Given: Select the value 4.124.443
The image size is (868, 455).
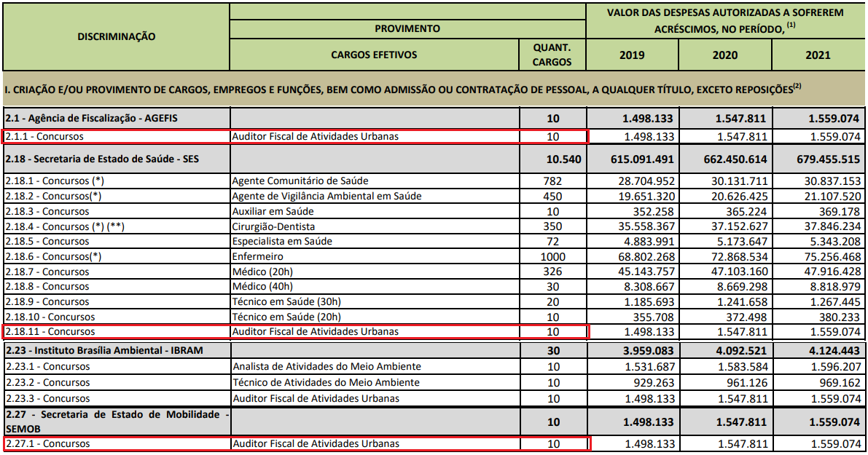Looking at the screenshot, I should tap(834, 351).
